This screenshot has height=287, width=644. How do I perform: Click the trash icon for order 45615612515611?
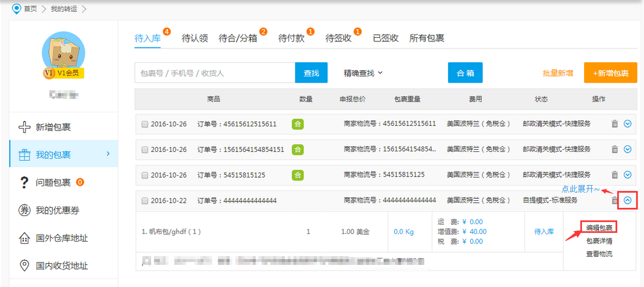614,123
